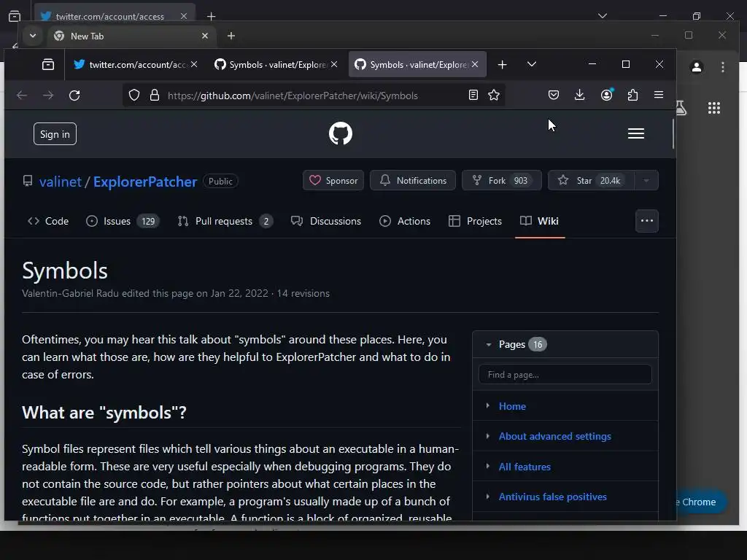Open tracking protection shield icon
The width and height of the screenshot is (747, 560).
(134, 96)
